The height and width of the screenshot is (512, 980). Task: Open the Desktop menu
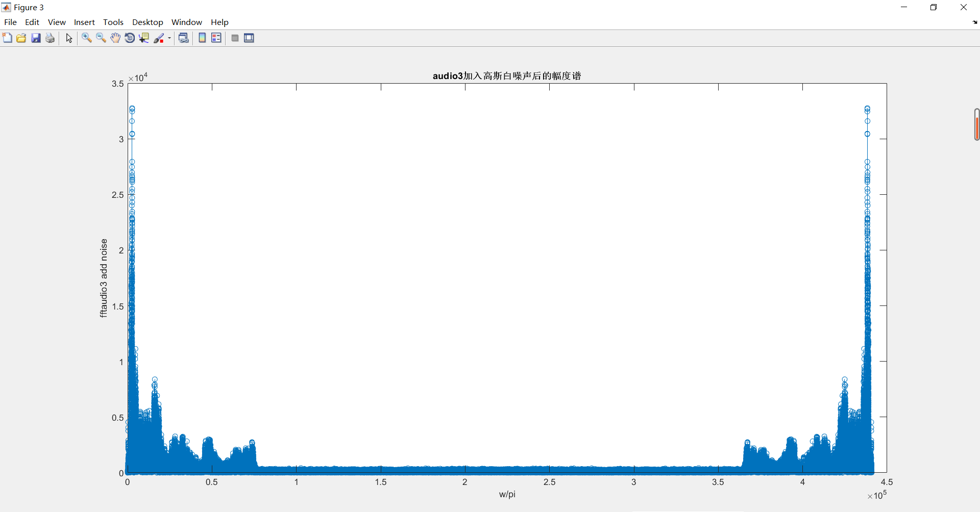point(148,22)
